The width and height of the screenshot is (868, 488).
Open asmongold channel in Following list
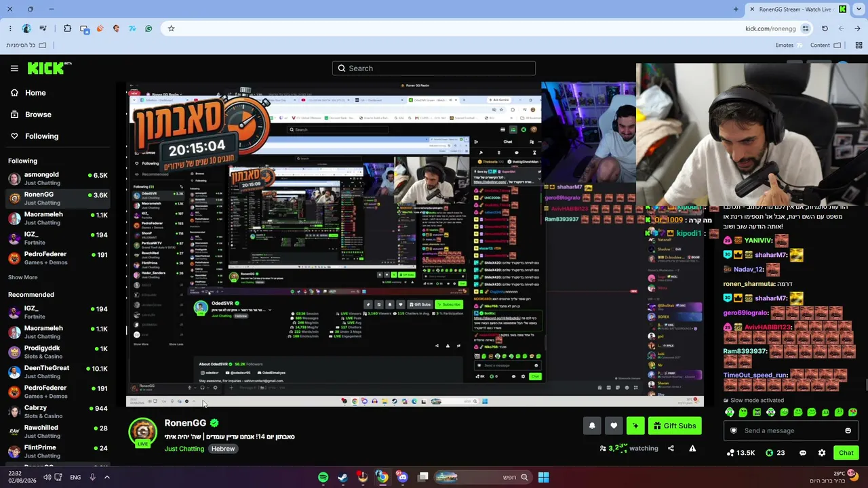click(58, 179)
